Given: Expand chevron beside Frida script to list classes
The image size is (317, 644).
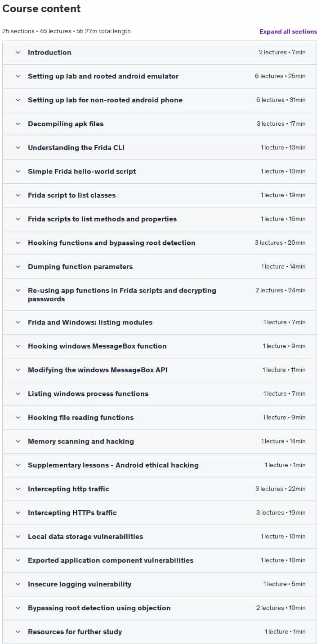Looking at the screenshot, I should (x=18, y=195).
